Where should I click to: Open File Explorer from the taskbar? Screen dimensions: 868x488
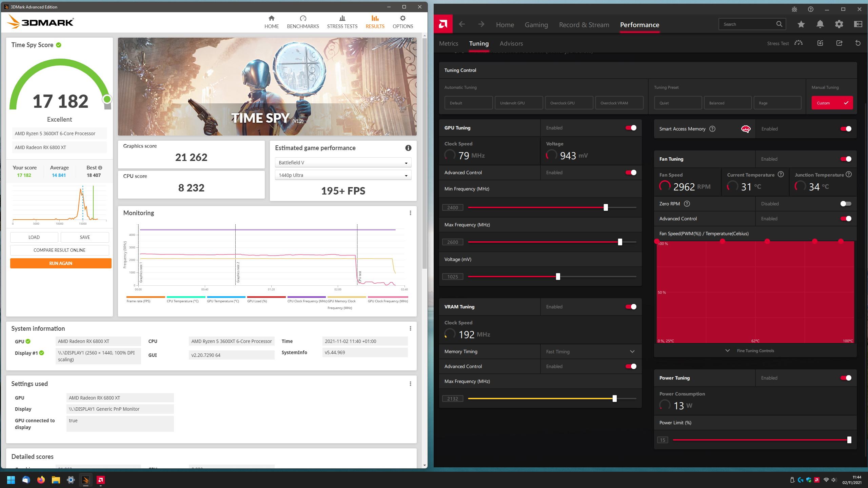[56, 480]
